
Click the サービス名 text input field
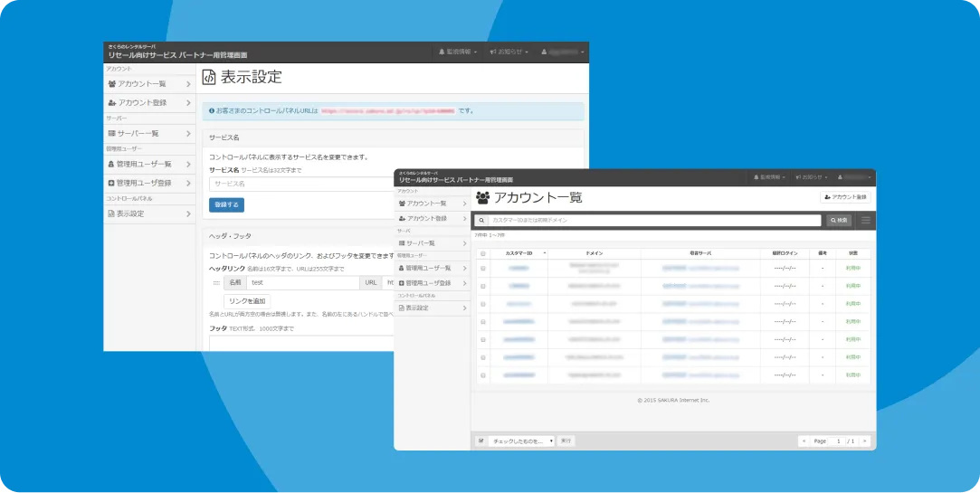coord(300,184)
